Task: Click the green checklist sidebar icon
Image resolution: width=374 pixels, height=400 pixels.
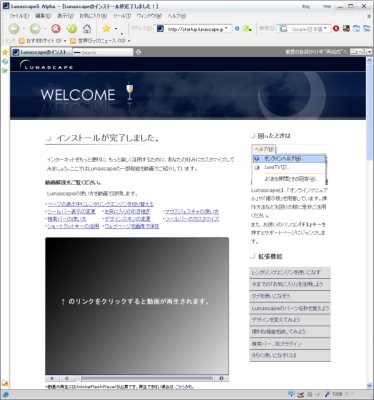Action: pyautogui.click(x=5, y=71)
